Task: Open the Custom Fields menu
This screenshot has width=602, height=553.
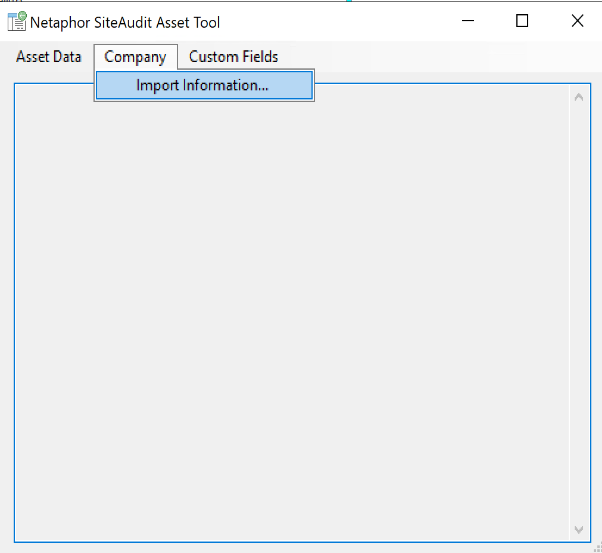Action: click(x=233, y=57)
